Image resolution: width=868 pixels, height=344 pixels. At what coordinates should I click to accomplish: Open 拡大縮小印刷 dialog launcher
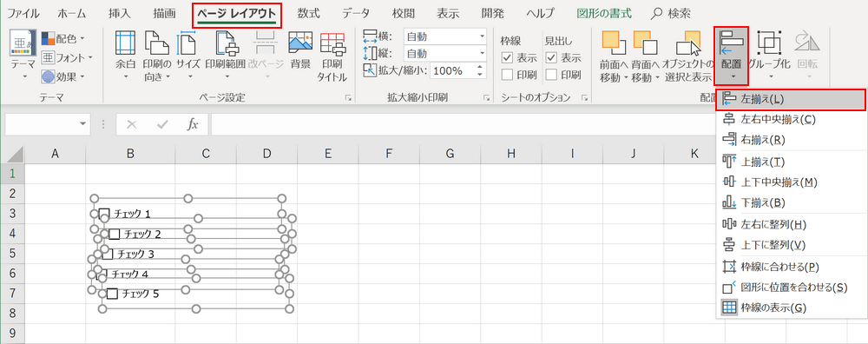(x=487, y=97)
